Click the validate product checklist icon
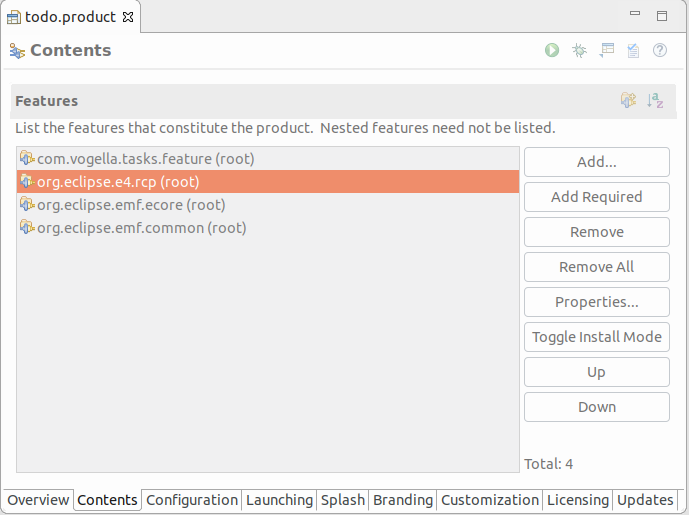This screenshot has height=515, width=689. click(x=633, y=50)
